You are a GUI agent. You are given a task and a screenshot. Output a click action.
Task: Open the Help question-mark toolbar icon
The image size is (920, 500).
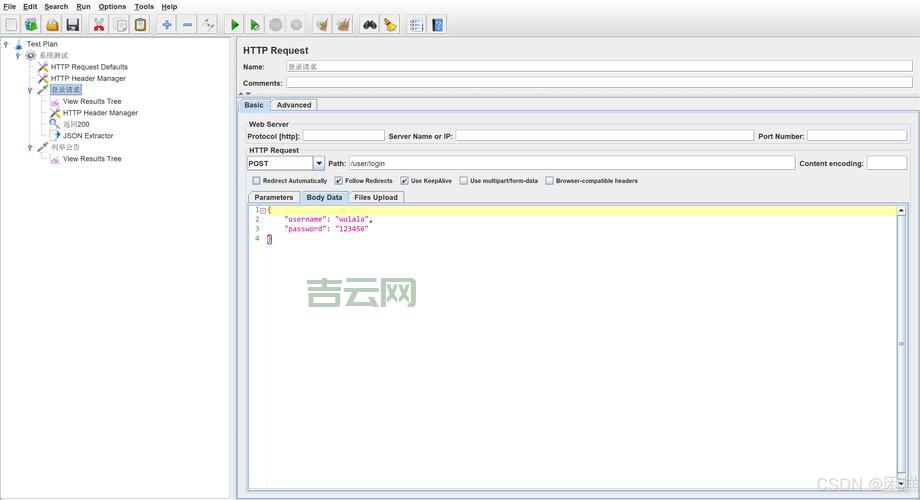pyautogui.click(x=437, y=25)
